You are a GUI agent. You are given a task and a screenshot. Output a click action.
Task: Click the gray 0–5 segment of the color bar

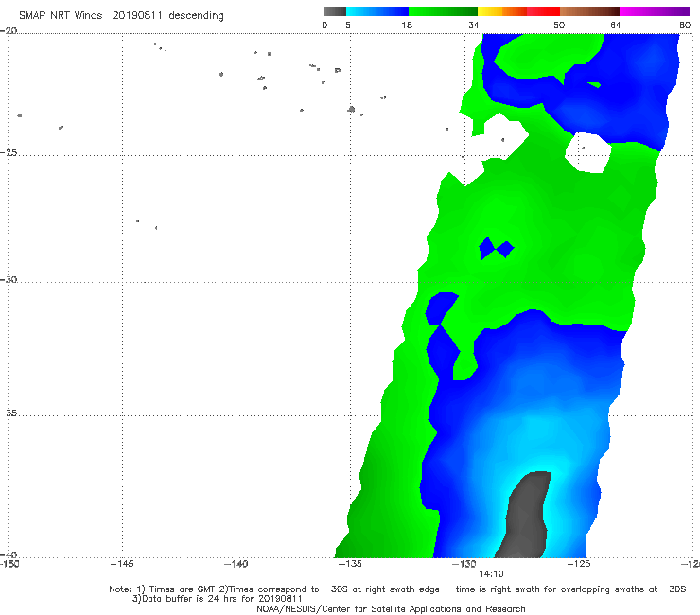(x=335, y=11)
